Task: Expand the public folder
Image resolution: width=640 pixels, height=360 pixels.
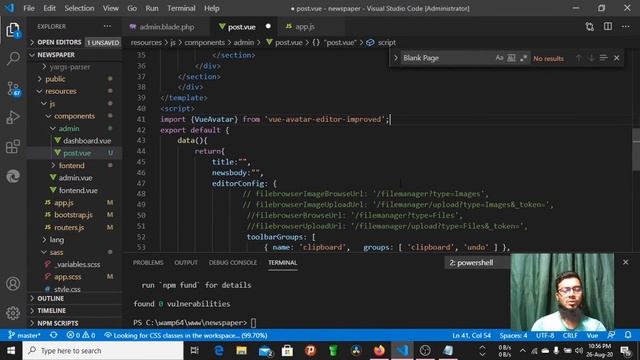Action: (55, 79)
